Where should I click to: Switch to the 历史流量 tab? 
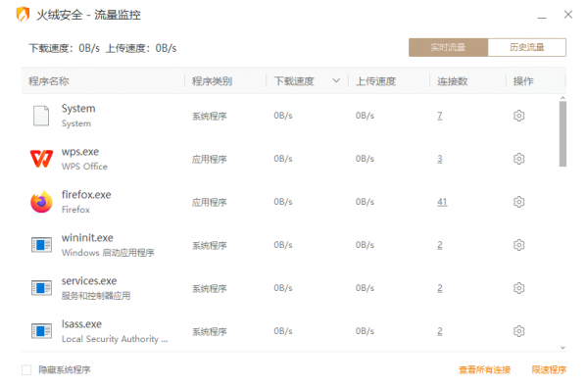pyautogui.click(x=527, y=47)
